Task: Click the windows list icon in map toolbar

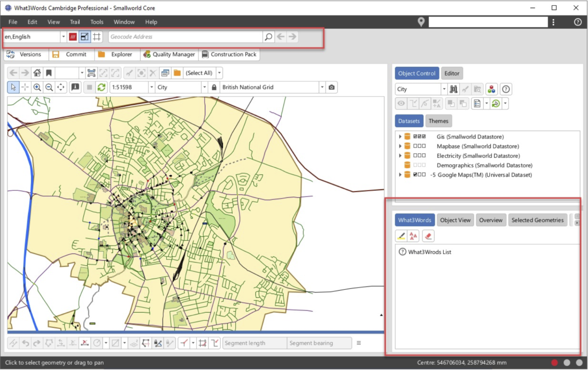Action: point(165,73)
